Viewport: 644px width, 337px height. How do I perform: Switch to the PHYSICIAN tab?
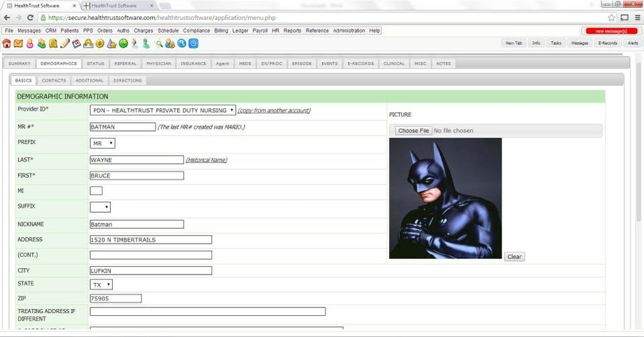[x=158, y=64]
